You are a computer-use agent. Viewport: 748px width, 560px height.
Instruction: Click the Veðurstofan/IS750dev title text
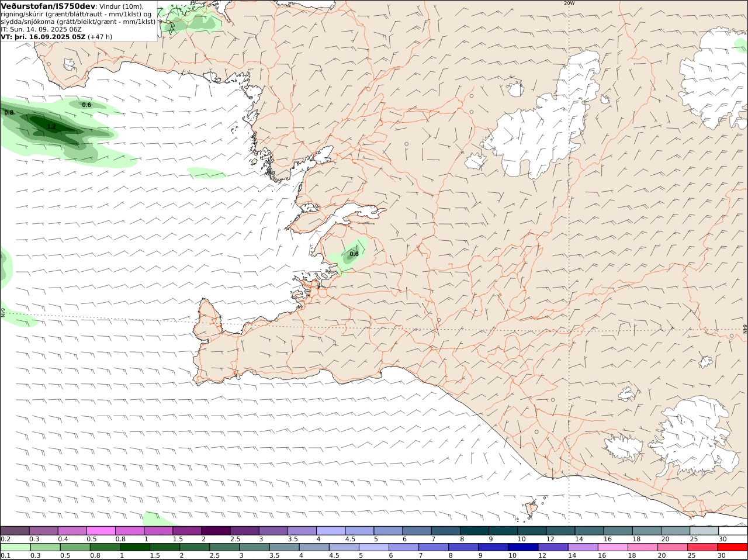click(x=48, y=6)
